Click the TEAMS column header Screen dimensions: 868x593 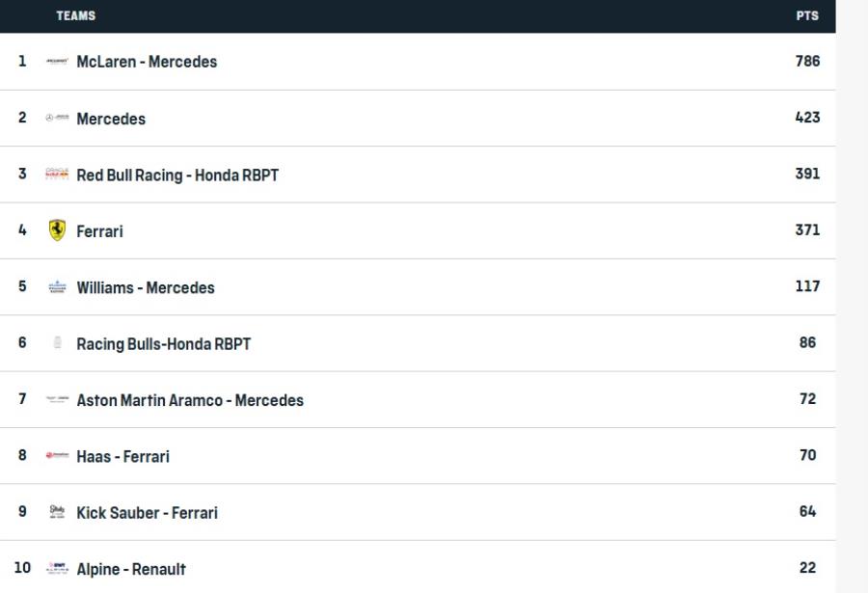pos(75,15)
